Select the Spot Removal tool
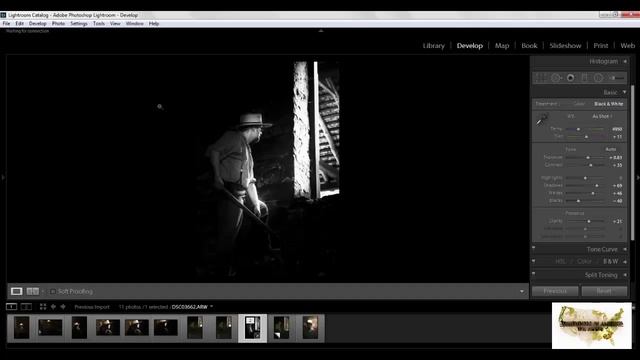640x360 pixels. (x=556, y=78)
